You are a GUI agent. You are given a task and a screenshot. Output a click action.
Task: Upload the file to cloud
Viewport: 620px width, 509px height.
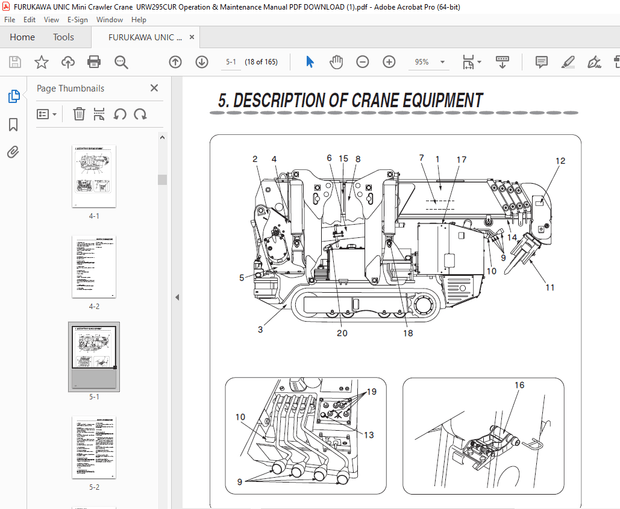68,62
